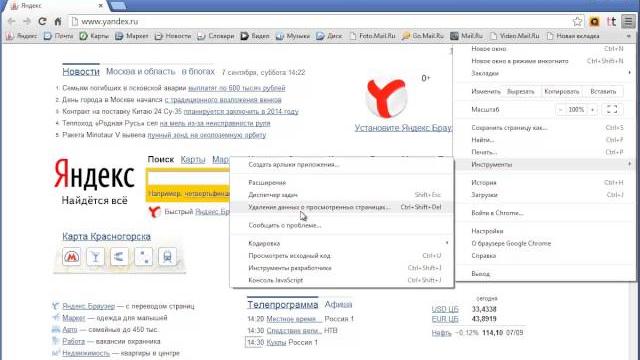The width and height of the screenshot is (640, 360).
Task: Open the Video.Mail.Ru bookmark
Action: tap(515, 36)
